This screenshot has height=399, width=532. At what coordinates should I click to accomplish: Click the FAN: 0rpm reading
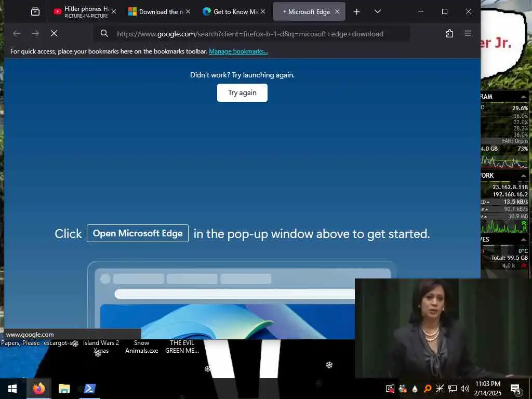515,141
